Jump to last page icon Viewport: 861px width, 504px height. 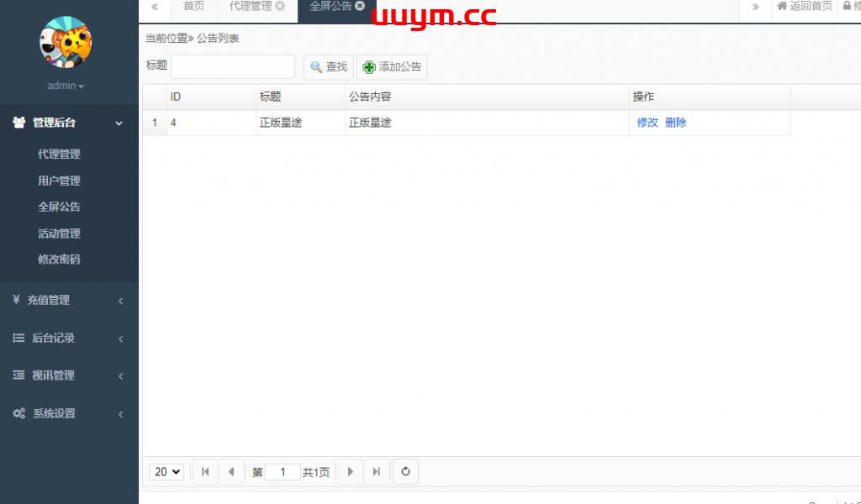coord(377,472)
